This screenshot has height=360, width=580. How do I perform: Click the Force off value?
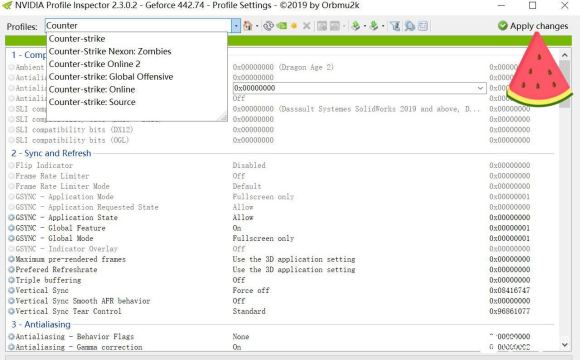(251, 290)
